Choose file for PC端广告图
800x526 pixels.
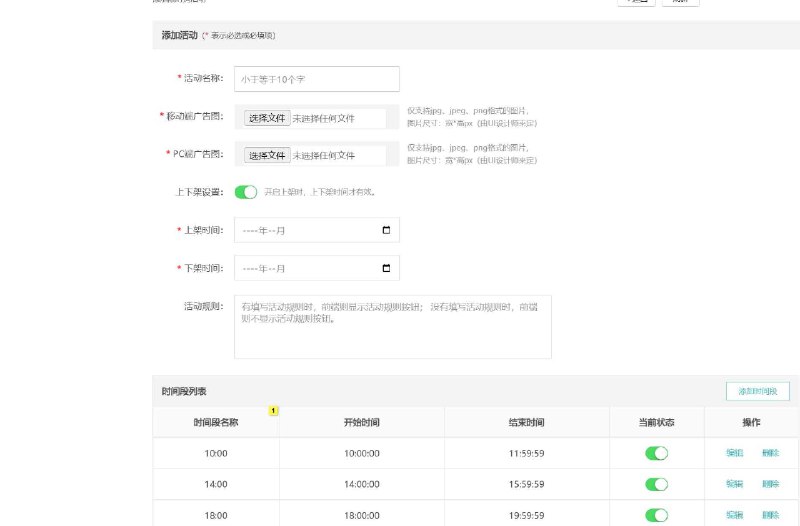pos(267,155)
